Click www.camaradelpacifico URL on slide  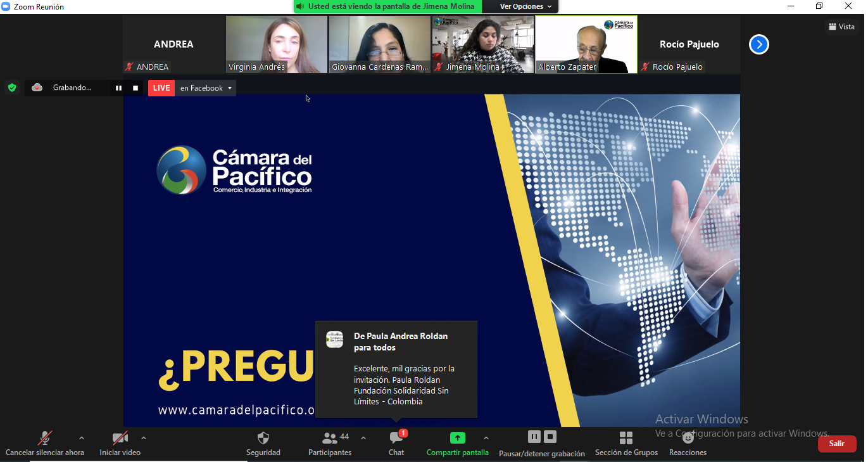click(x=236, y=410)
